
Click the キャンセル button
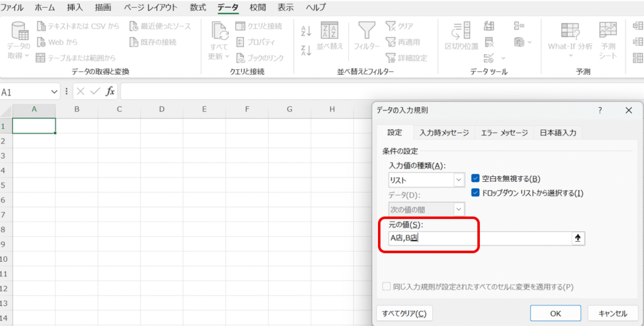pos(612,313)
